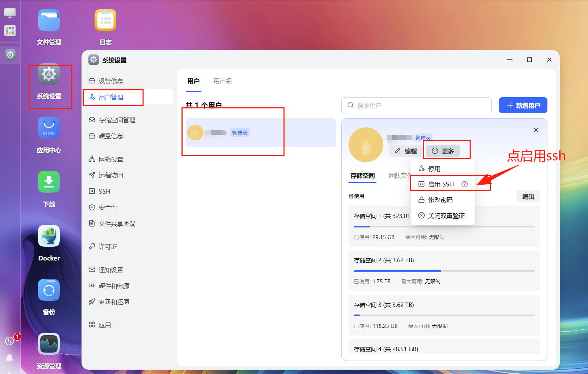Click the user avatar in detail panel

pyautogui.click(x=366, y=145)
